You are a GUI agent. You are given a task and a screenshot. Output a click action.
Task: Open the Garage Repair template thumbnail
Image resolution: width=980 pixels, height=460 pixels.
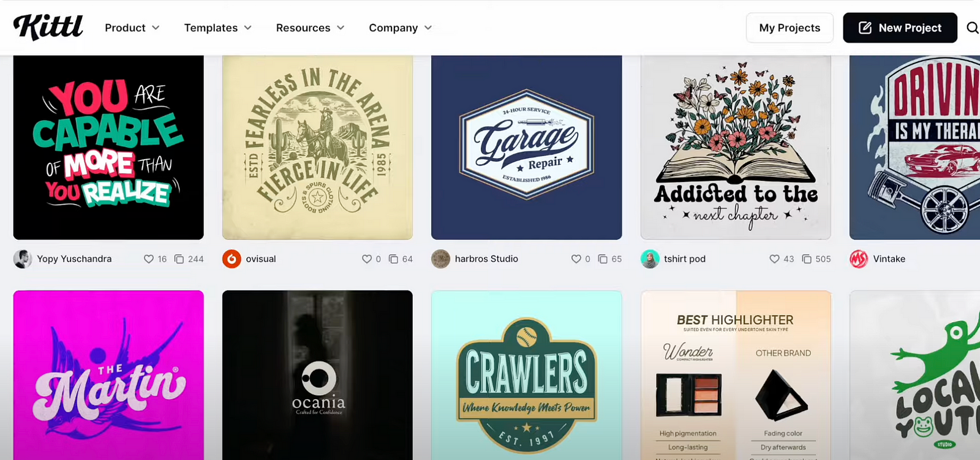[x=526, y=147]
